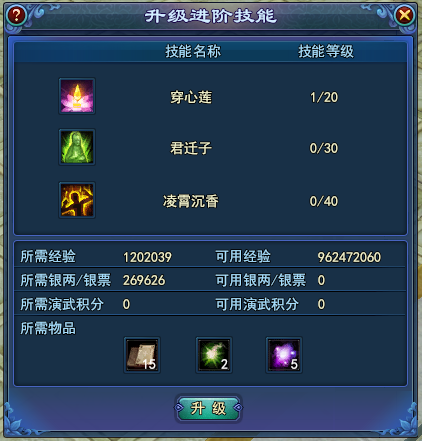The height and width of the screenshot is (441, 422).
Task: Click the purple orb material icon requiring 5
Action: (284, 355)
